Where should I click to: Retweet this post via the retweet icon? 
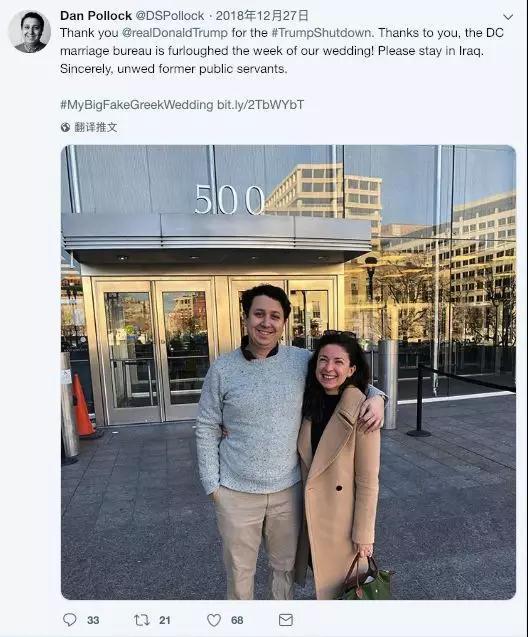click(142, 620)
